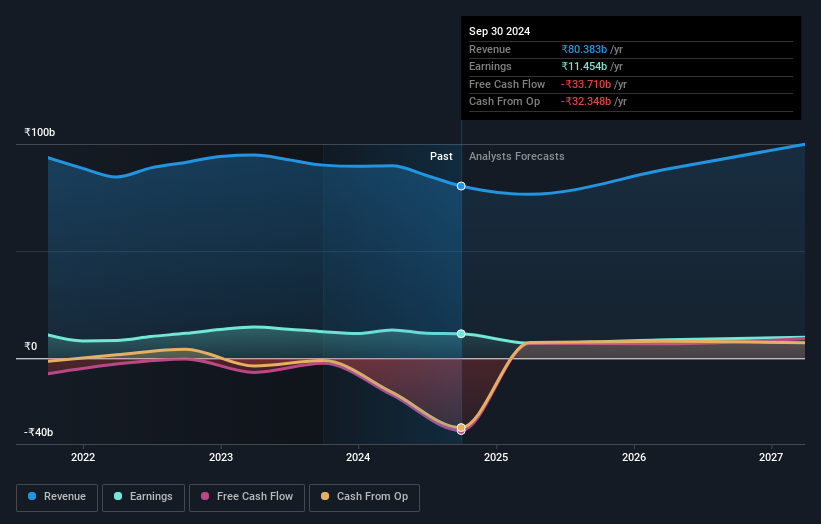Click the Free Cash Flow label in tooltip
The width and height of the screenshot is (821, 524).
click(x=507, y=84)
